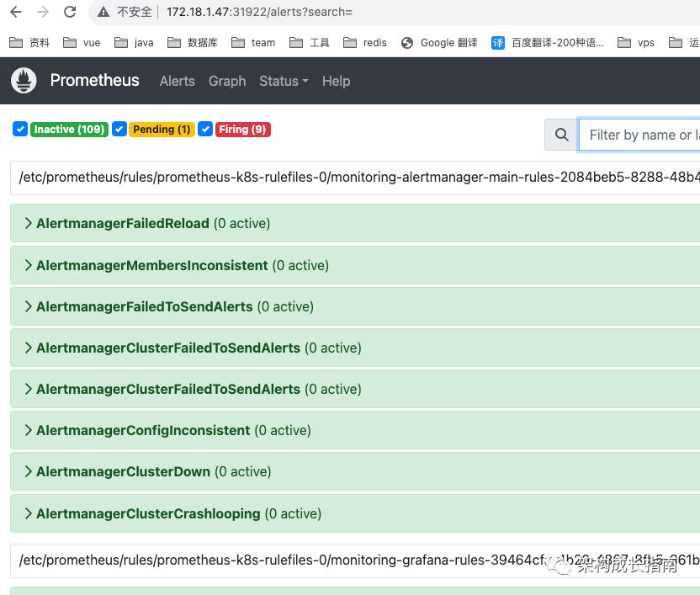Open the 工具 bookmark folder

[310, 42]
